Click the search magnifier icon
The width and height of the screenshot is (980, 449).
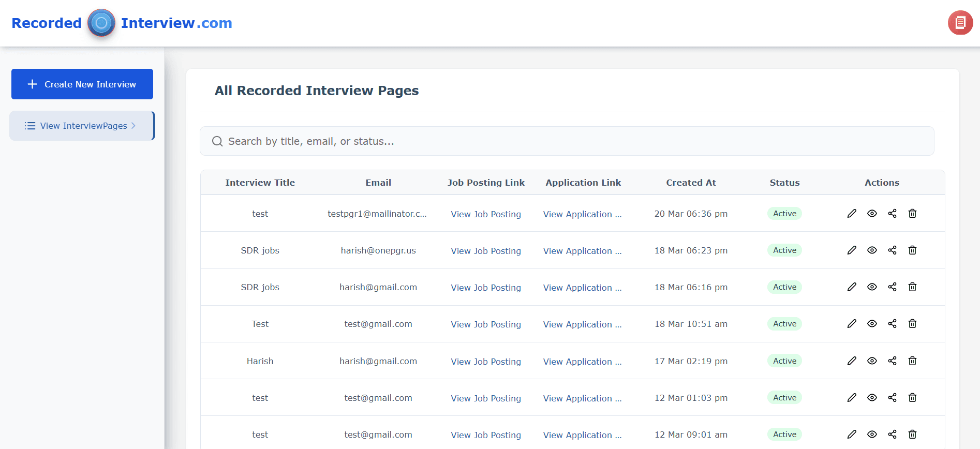(x=217, y=141)
